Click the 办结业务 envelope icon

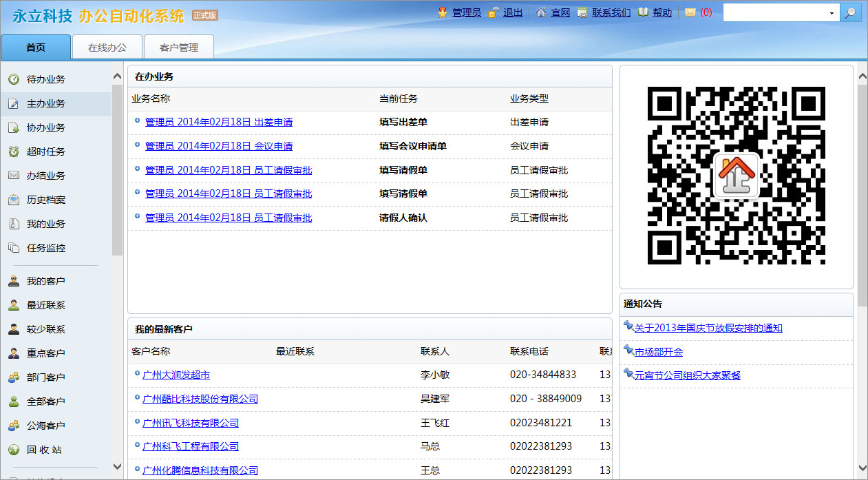[x=14, y=176]
